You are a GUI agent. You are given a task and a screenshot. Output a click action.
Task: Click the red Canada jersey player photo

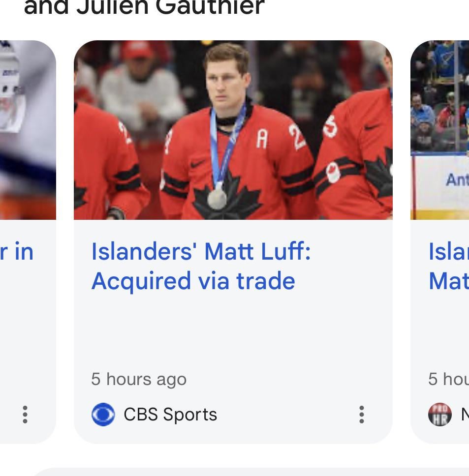tap(233, 130)
